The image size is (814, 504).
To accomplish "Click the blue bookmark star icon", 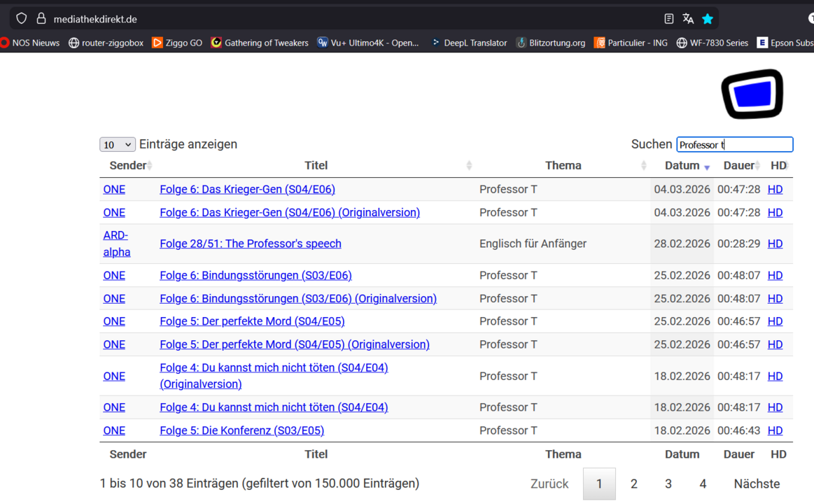I will tap(708, 18).
